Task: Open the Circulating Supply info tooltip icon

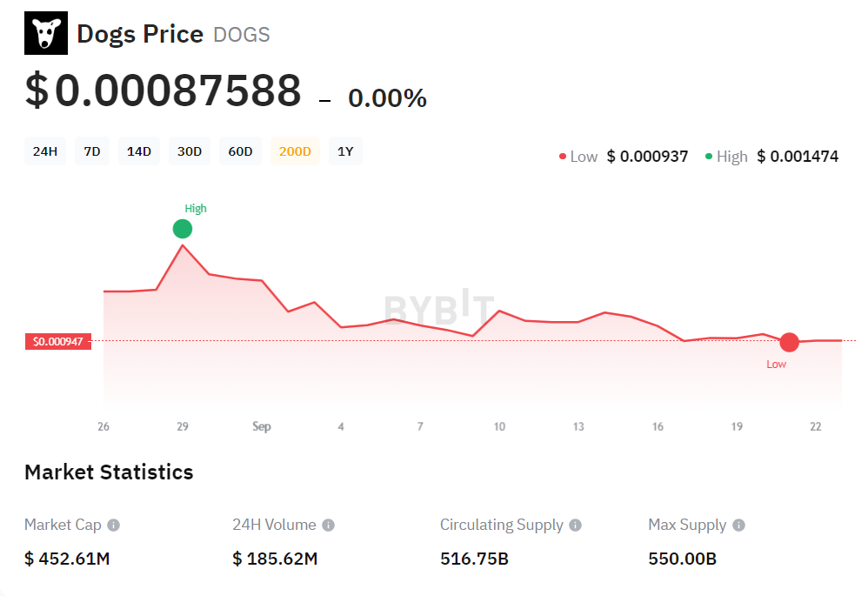Action: pos(576,525)
